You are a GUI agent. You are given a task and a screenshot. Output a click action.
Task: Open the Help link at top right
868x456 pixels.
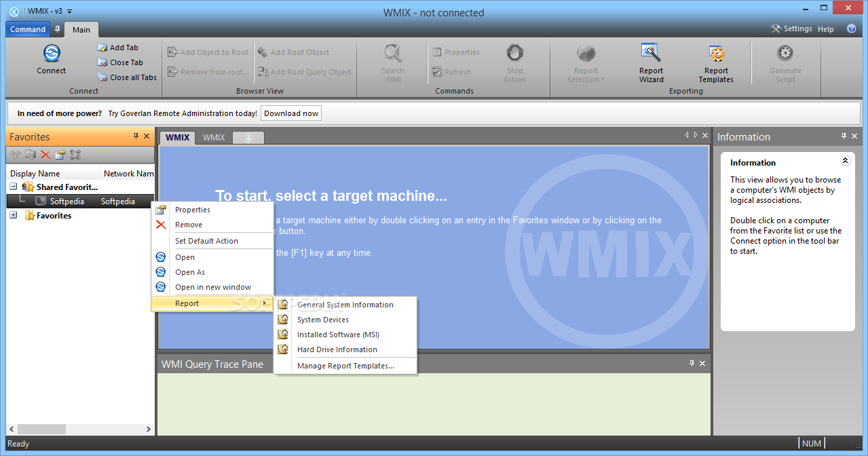pos(826,29)
